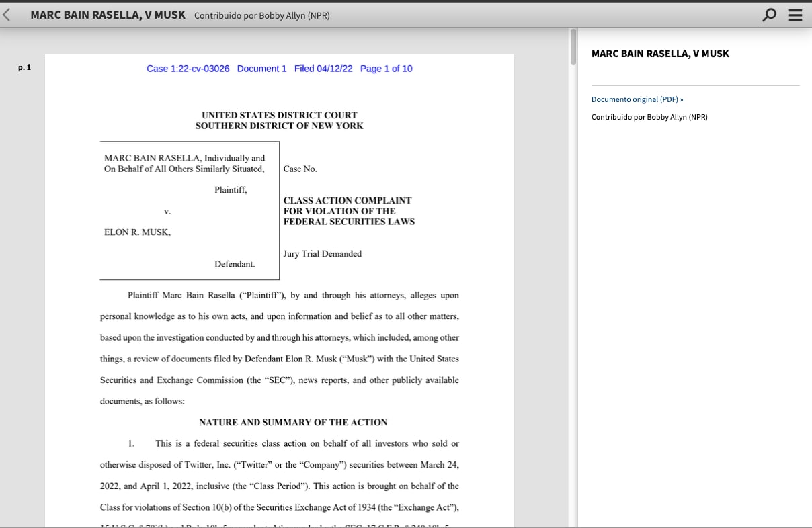Click the UNITED STATES DISTRICT COURT heading
The height and width of the screenshot is (528, 812).
pyautogui.click(x=279, y=115)
